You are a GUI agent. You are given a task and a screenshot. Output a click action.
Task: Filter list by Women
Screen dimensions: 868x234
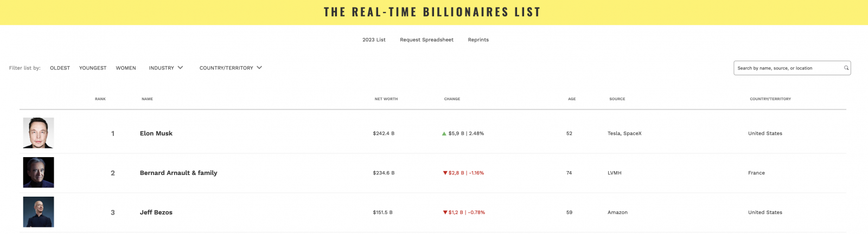coord(126,68)
